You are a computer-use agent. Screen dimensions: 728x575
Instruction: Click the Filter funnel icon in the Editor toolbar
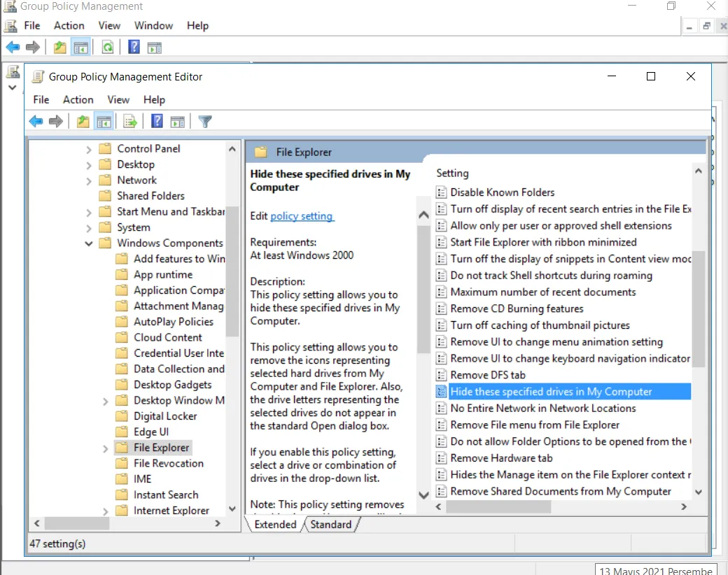pyautogui.click(x=205, y=122)
